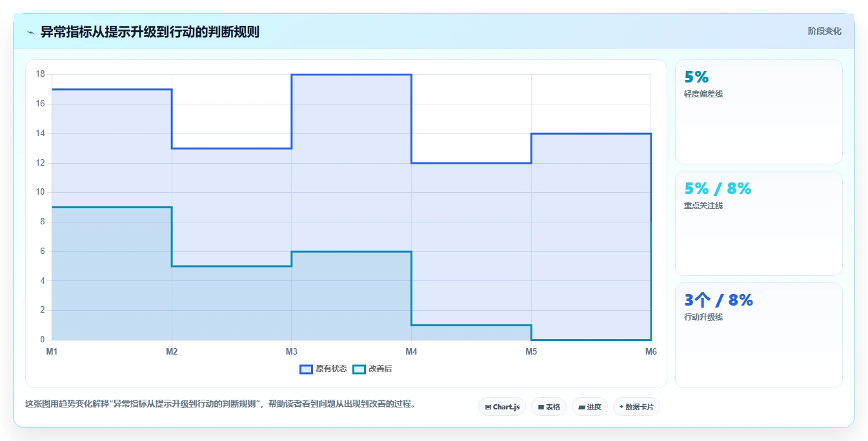This screenshot has height=441, width=868.
Task: Click the 18 y-axis tick label
Action: click(40, 74)
